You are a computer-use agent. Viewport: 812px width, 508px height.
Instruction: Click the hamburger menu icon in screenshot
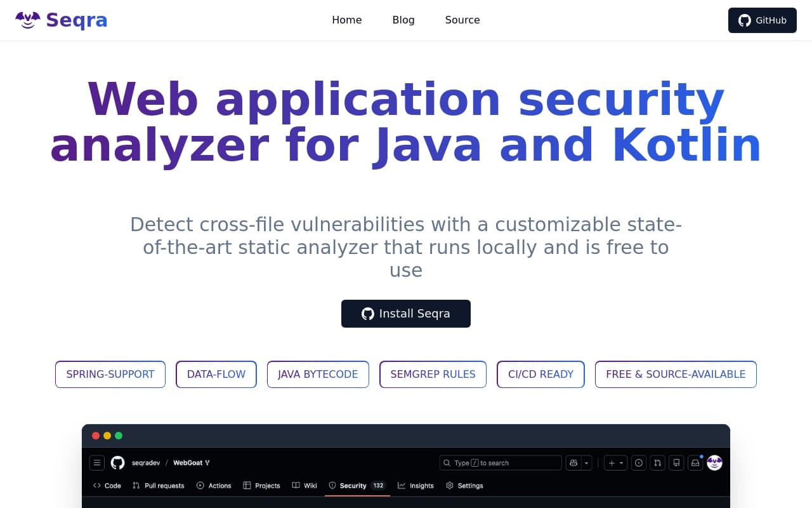[97, 463]
